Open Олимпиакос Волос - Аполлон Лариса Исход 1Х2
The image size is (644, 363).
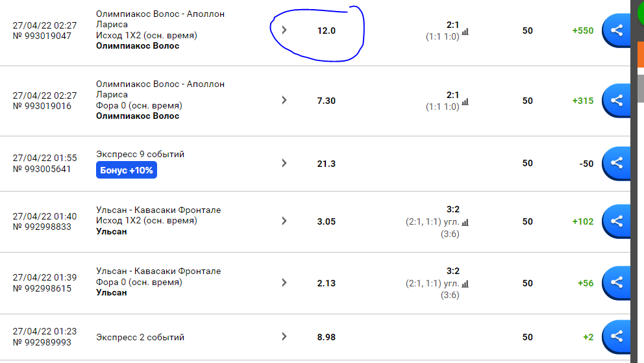point(160,30)
